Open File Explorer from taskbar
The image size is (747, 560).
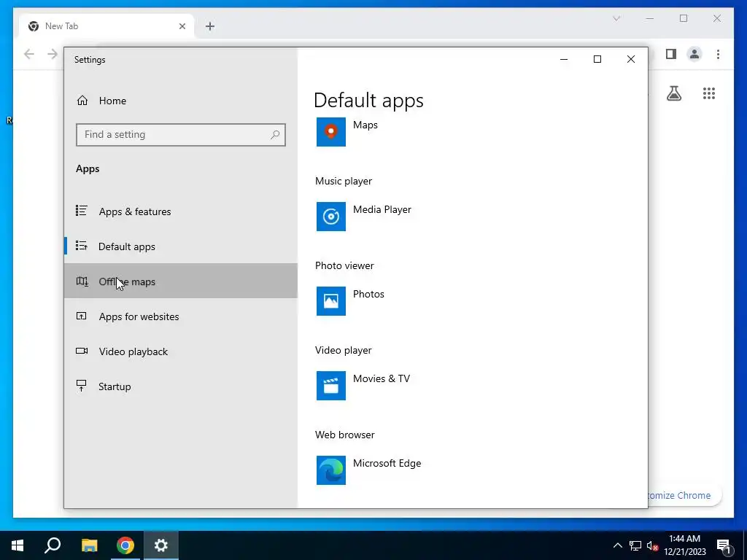click(89, 545)
